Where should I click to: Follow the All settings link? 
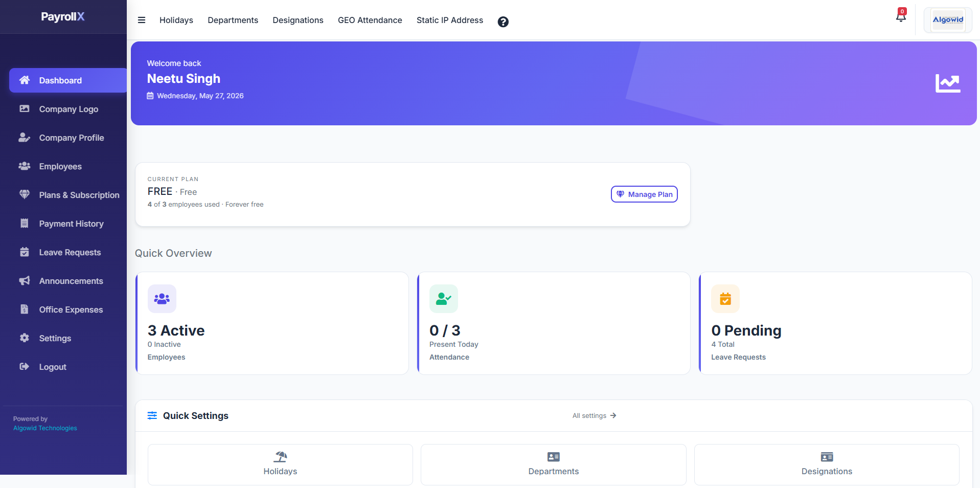click(x=594, y=415)
